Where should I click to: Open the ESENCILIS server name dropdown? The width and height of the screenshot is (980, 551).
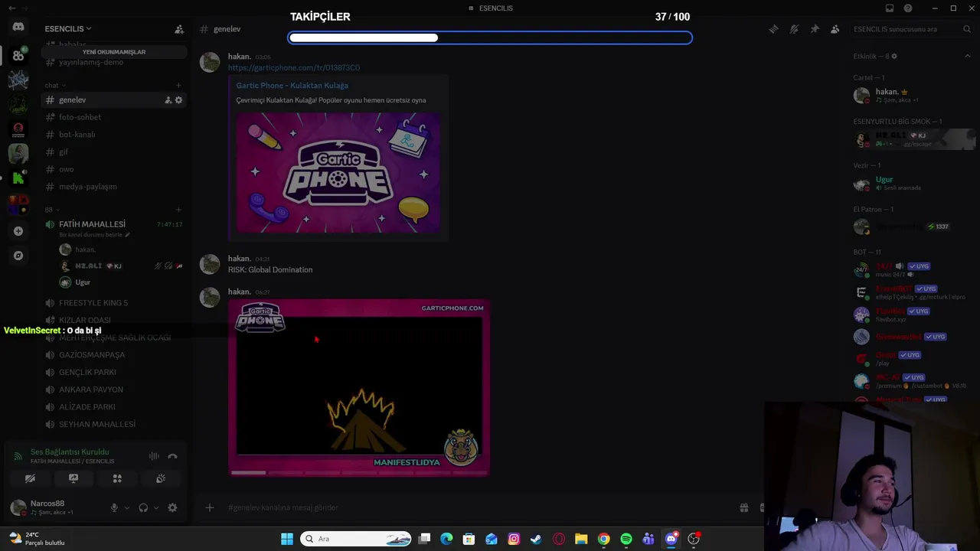tap(68, 29)
